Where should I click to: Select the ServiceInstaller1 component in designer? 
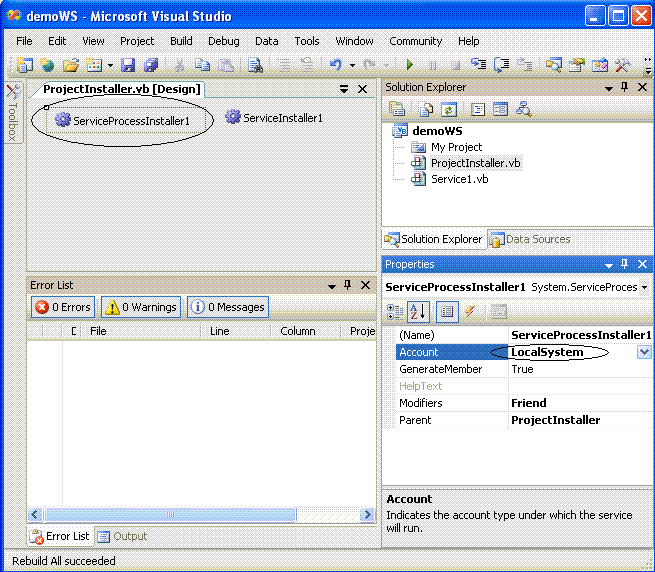pos(274,118)
